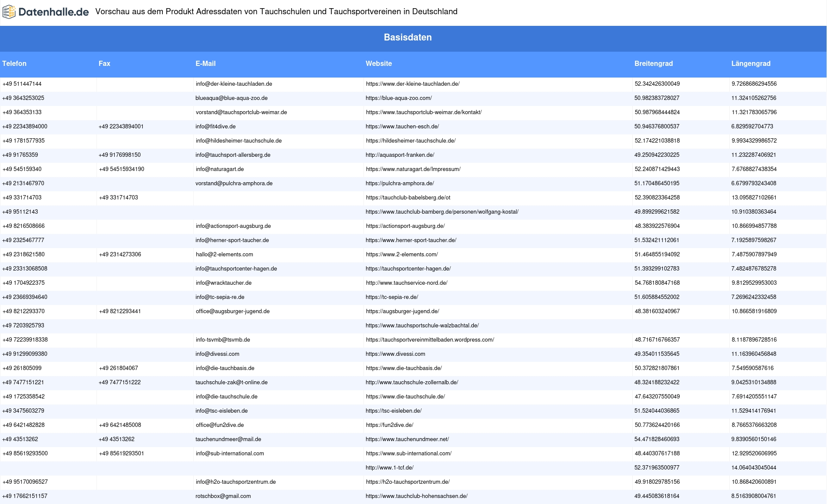Image resolution: width=827 pixels, height=504 pixels.
Task: Open https://www.tauchenundmeer.net/ link
Action: point(407,439)
